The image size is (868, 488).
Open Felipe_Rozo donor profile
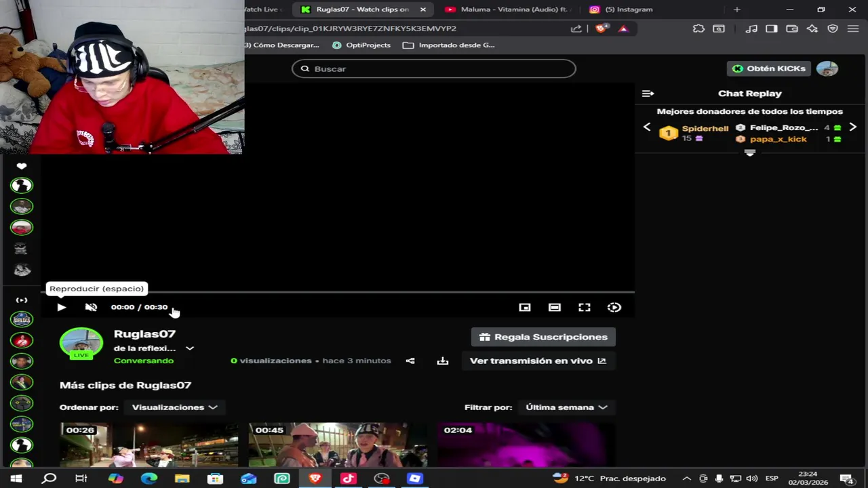pos(784,127)
